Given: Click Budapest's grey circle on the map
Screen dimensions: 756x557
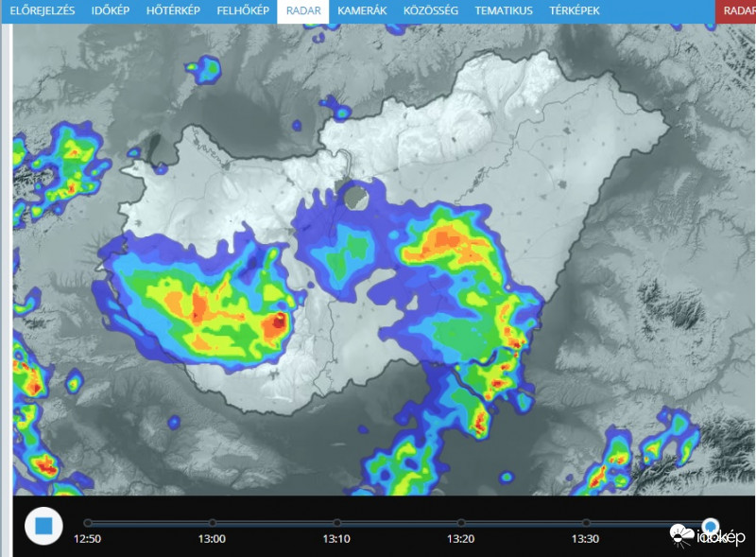Looking at the screenshot, I should [x=357, y=198].
